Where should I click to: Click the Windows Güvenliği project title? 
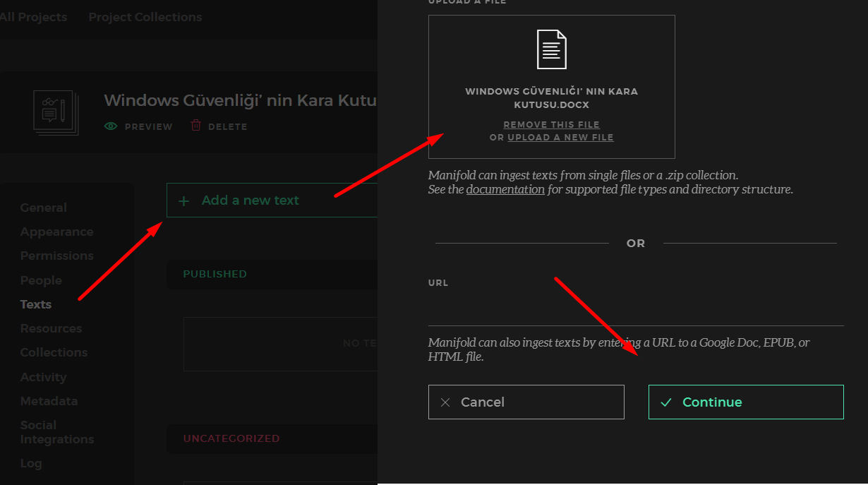tap(241, 100)
